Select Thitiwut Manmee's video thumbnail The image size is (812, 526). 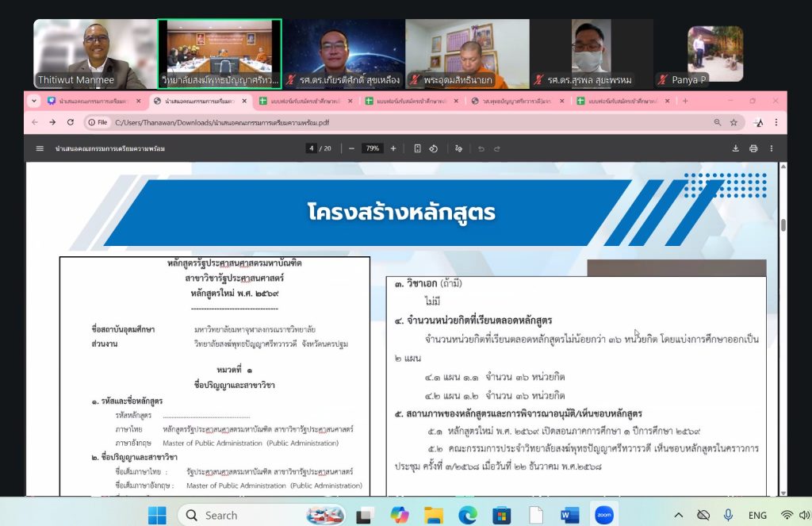point(94,53)
